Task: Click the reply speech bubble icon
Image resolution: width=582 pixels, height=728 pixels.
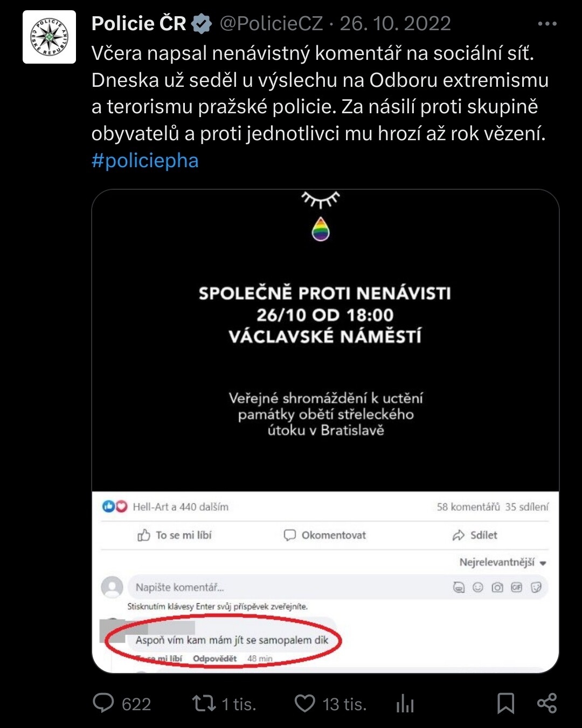Action: pos(103,703)
